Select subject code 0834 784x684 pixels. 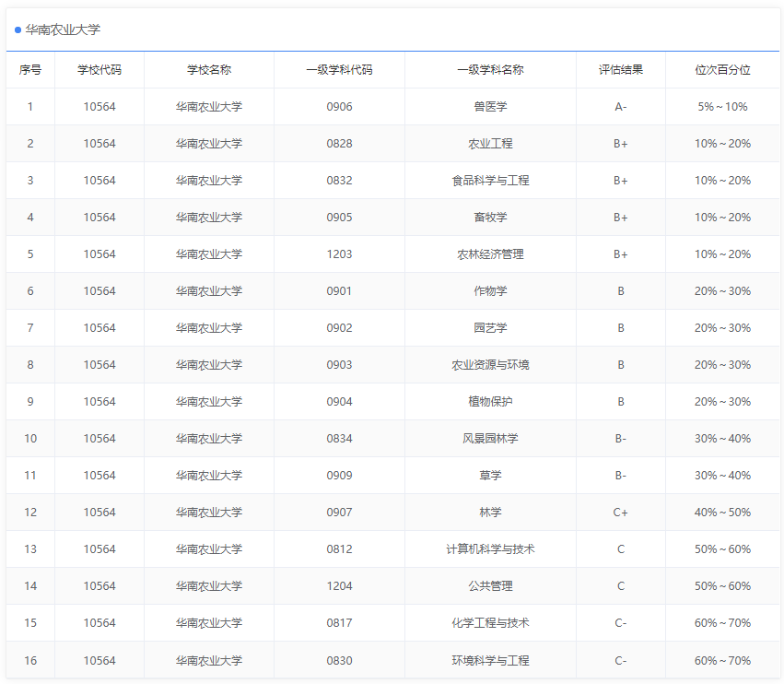point(340,438)
